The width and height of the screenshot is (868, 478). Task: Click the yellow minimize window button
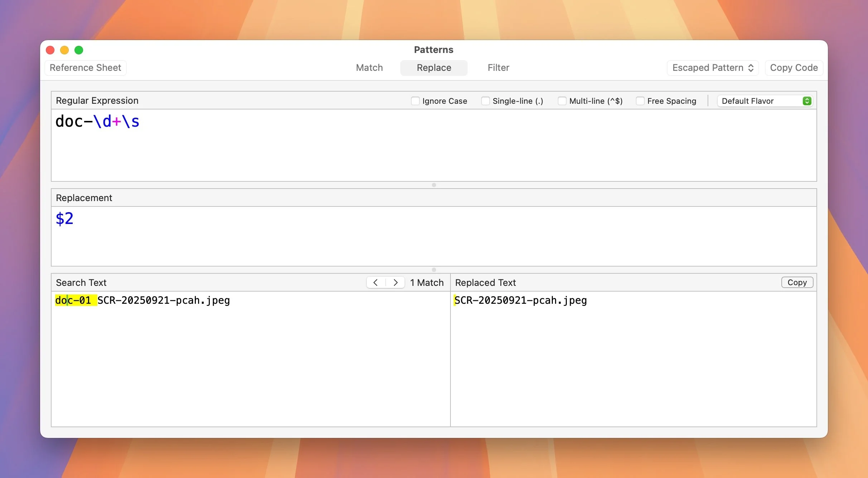64,50
